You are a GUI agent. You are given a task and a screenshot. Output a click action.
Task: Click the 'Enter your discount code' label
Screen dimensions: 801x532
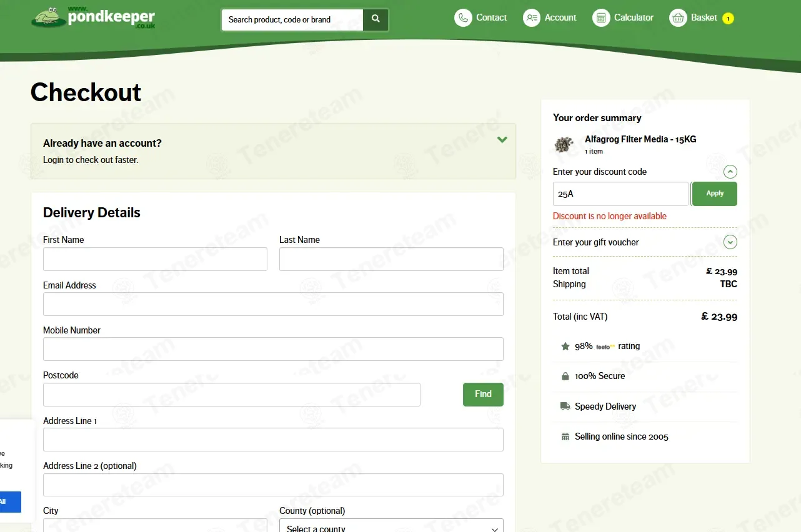pyautogui.click(x=600, y=172)
